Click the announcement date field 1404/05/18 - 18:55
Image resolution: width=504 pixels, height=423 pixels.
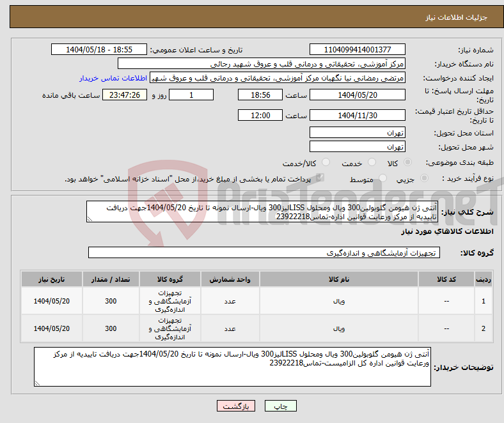[x=99, y=49]
